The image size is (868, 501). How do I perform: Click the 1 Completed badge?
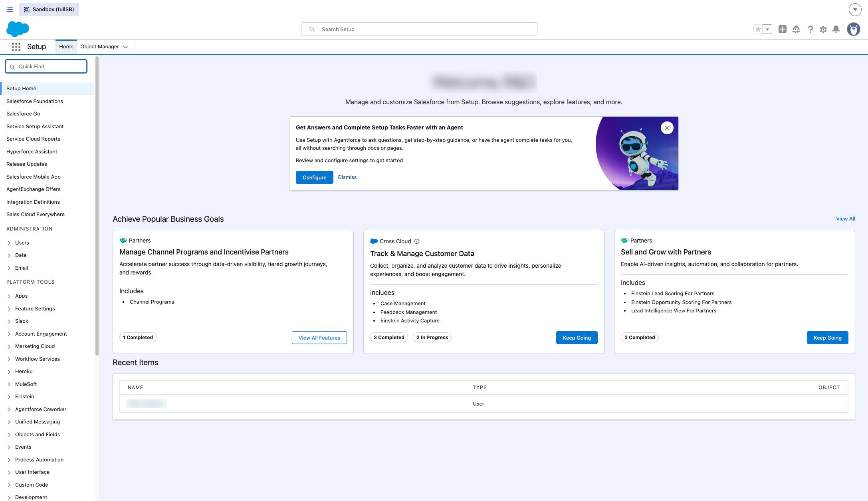138,338
